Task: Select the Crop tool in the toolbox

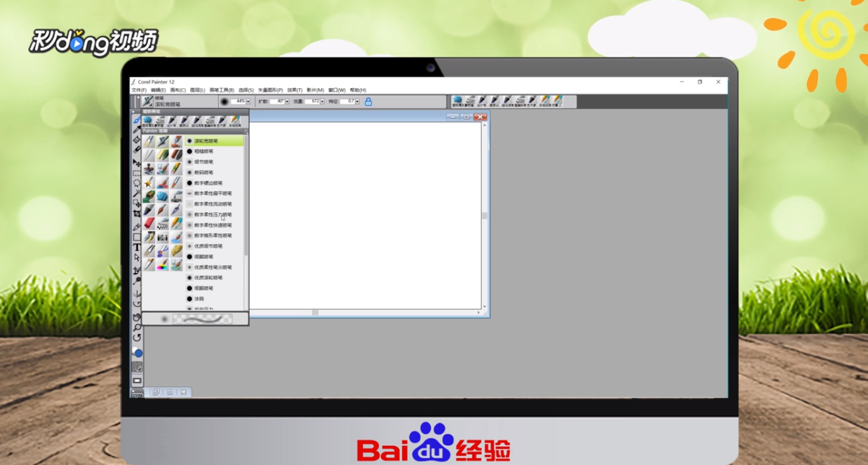Action: [137, 213]
